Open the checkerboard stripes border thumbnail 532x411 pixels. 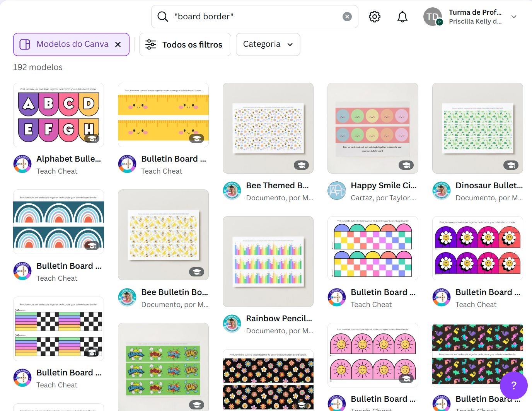click(x=58, y=329)
